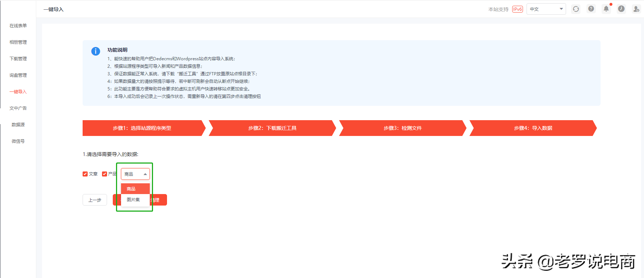
Task: Choose 图片集 from the dropdown list
Action: [133, 200]
